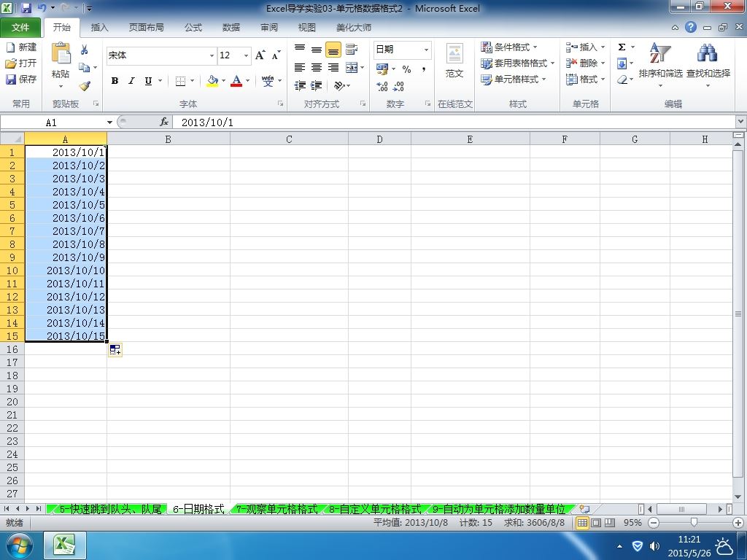Increase font size with the large A icon
Viewport: 747px width, 560px height.
pos(260,55)
